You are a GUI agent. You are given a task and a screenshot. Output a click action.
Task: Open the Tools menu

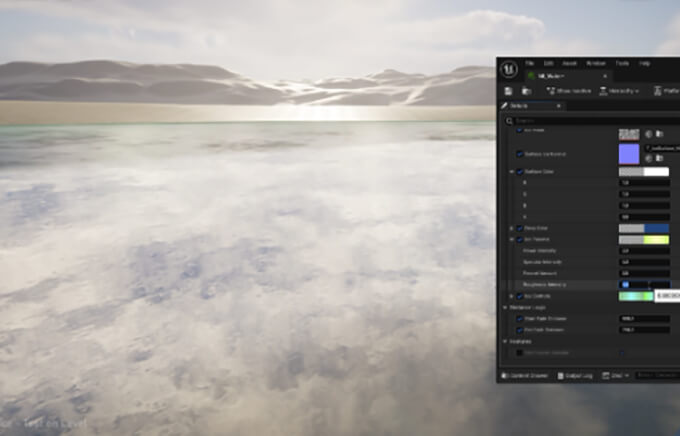[621, 63]
